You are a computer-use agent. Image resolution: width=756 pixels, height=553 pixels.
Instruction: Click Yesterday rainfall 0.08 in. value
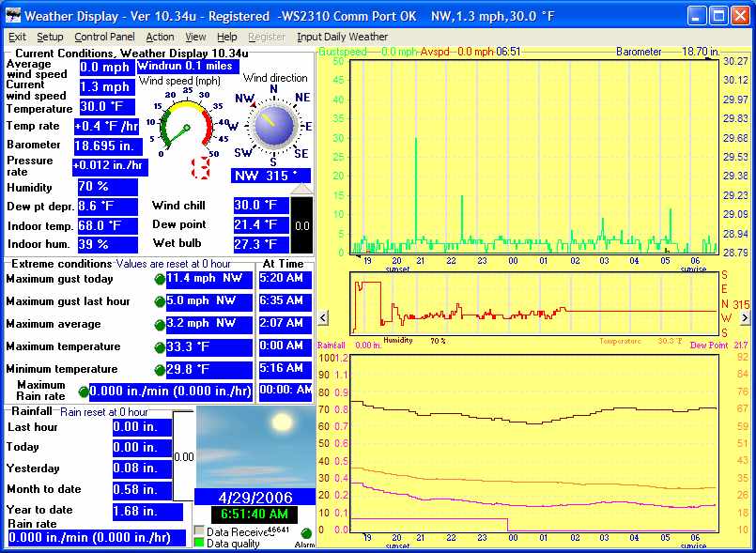pyautogui.click(x=142, y=469)
